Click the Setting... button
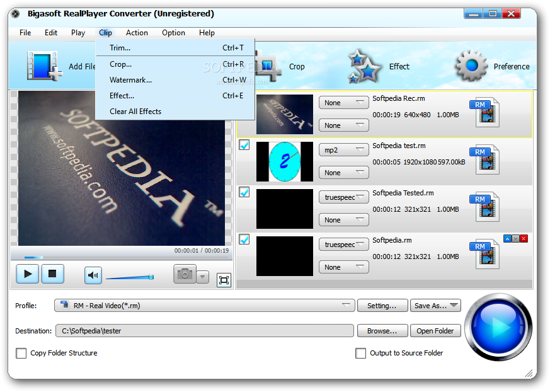This screenshot has width=550, height=392. click(382, 305)
